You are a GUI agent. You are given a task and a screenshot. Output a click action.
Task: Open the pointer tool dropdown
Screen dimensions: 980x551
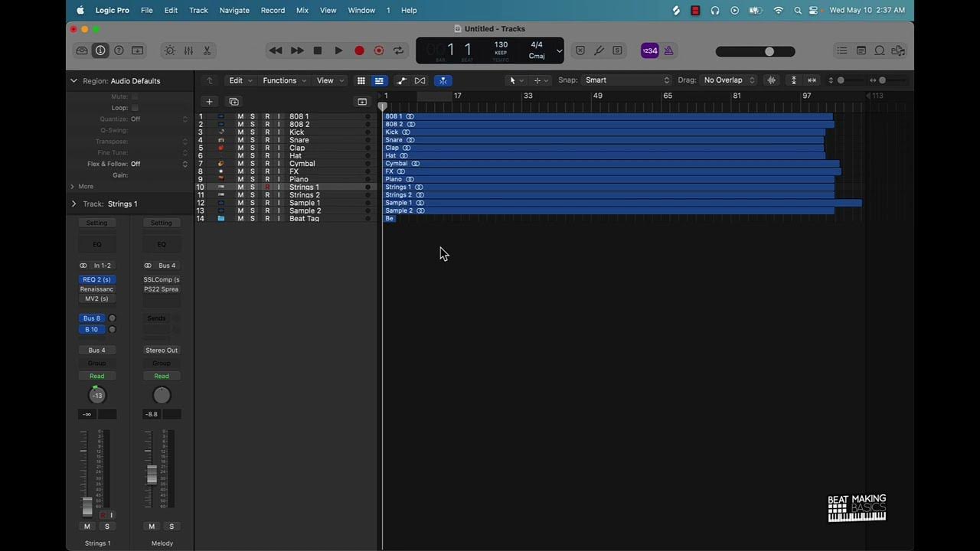click(517, 80)
